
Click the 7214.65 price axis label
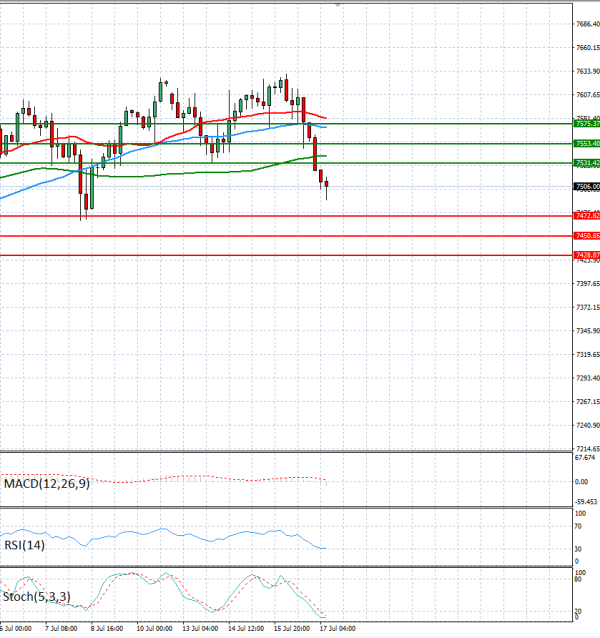588,449
